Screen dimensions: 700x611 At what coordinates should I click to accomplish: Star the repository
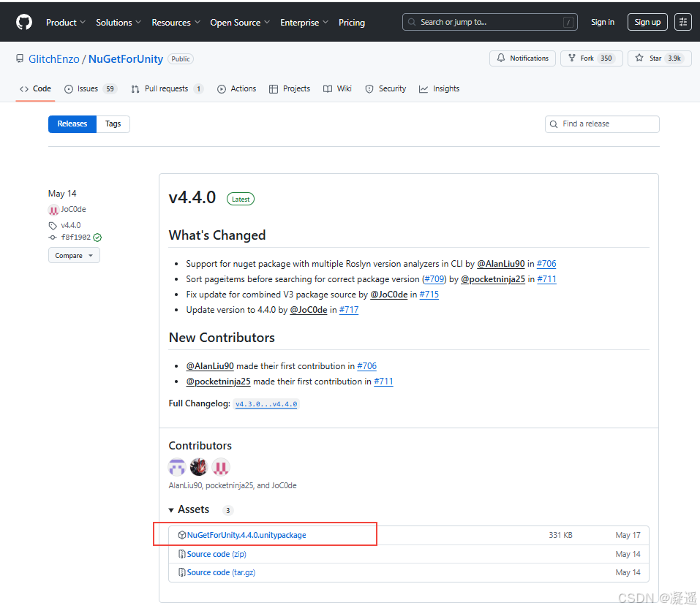[659, 58]
